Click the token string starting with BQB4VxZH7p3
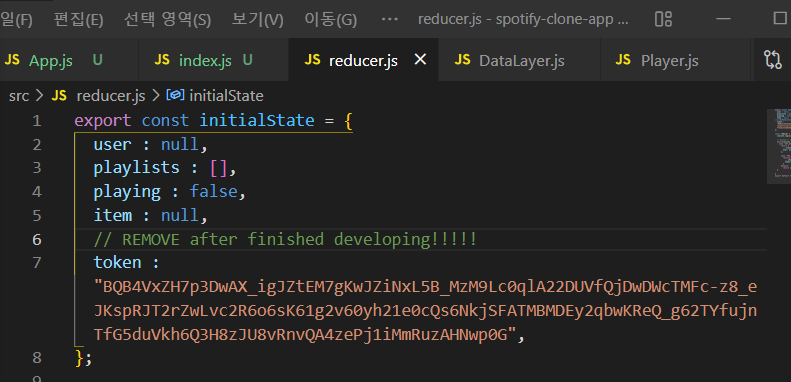 pyautogui.click(x=425, y=311)
